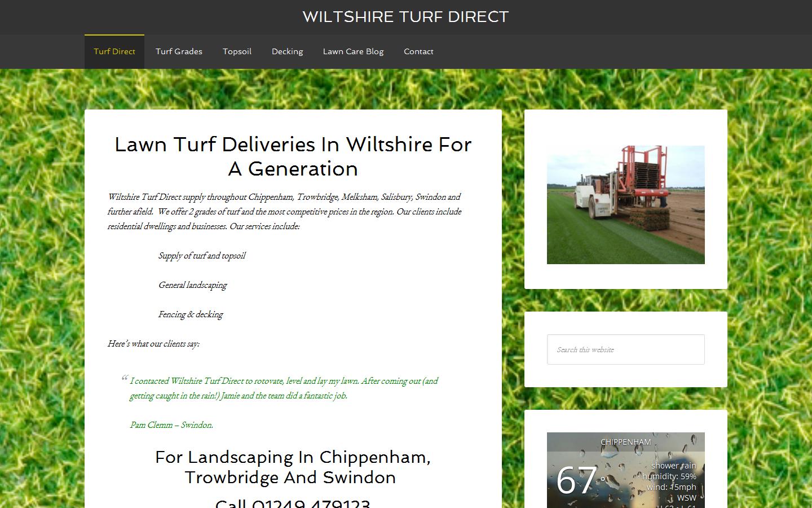Image resolution: width=812 pixels, height=508 pixels.
Task: Click the 'Pam Clemm – Swindon.' attribution
Action: 171,425
